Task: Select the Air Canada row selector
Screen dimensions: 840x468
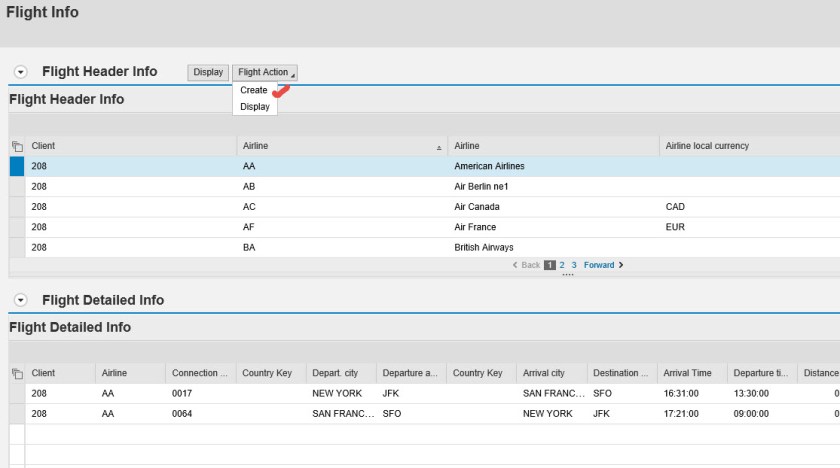Action: pos(16,207)
